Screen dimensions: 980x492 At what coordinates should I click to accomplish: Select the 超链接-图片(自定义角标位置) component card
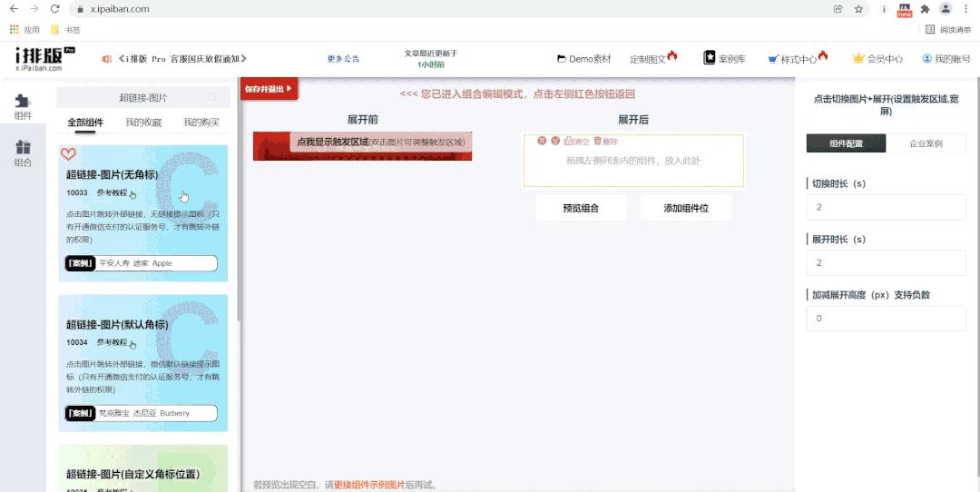[143, 468]
